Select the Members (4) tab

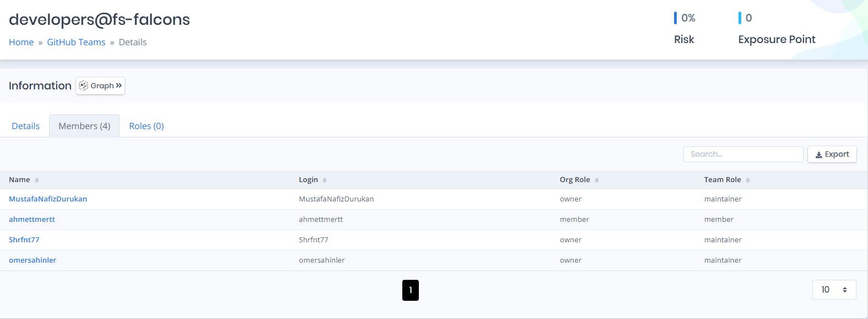[84, 126]
